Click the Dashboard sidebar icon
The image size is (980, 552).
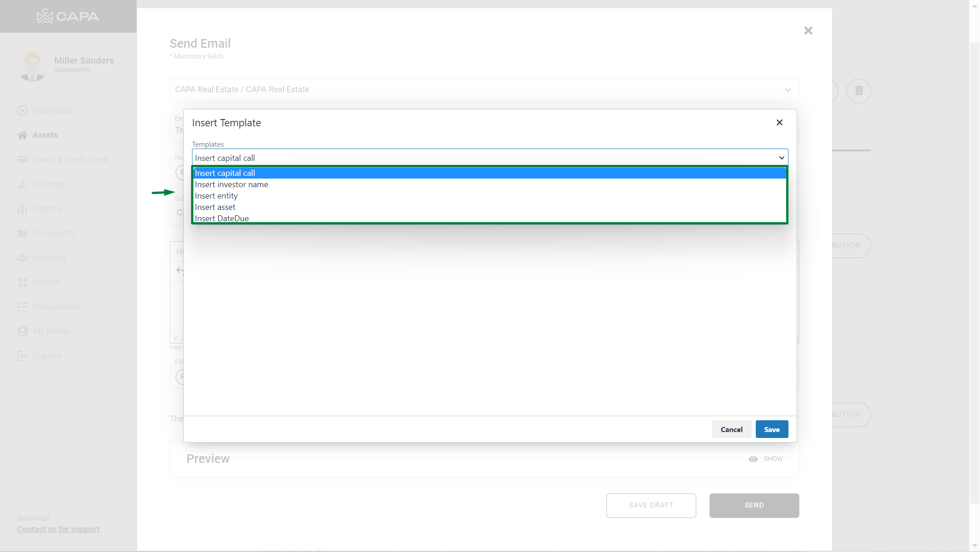click(22, 110)
